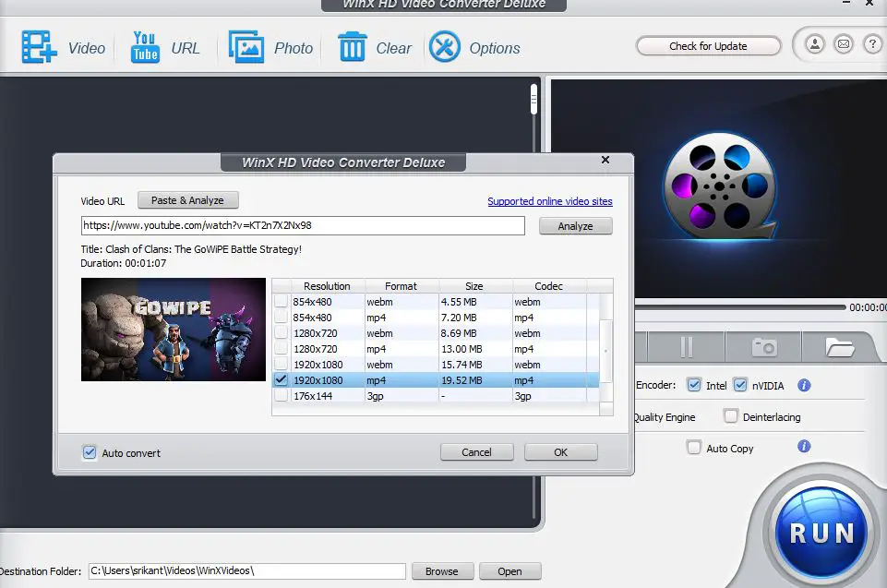Click the info icon next to nVIDIA
This screenshot has width=887, height=588.
[x=804, y=386]
